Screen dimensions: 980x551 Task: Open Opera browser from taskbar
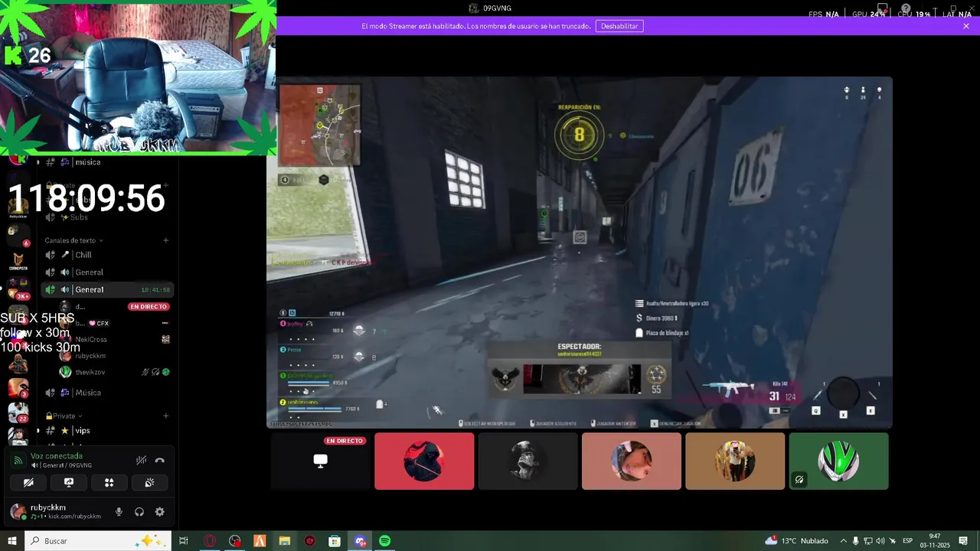click(x=210, y=541)
